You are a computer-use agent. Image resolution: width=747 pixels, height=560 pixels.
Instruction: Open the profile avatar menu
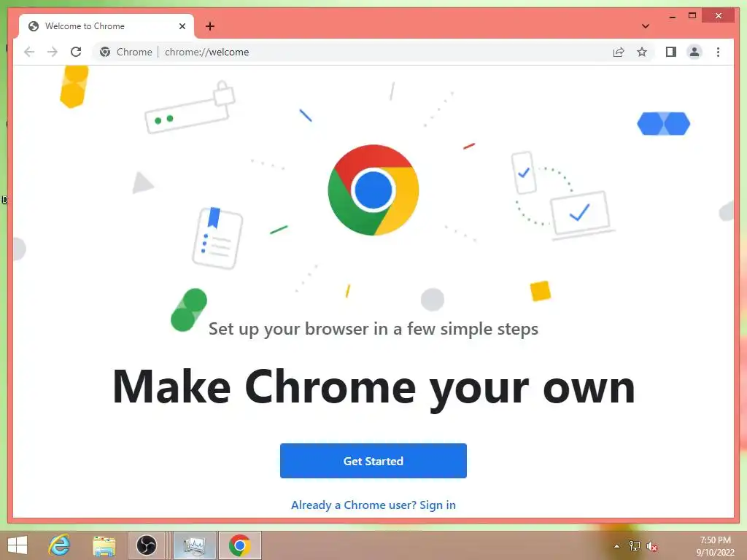pyautogui.click(x=694, y=52)
